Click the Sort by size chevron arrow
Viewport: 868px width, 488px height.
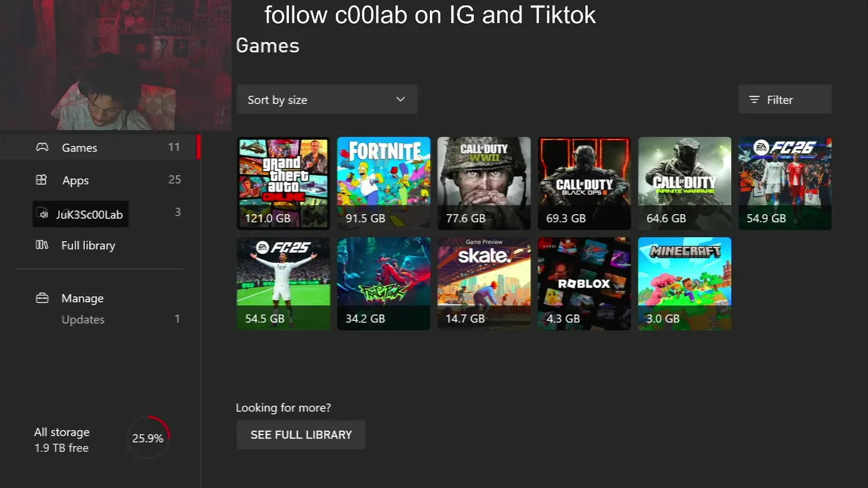point(400,99)
